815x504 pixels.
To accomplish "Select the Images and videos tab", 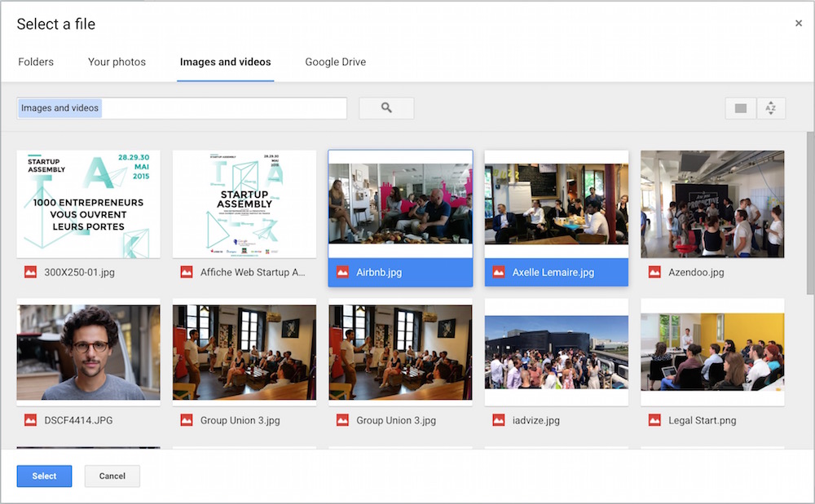I will point(226,62).
